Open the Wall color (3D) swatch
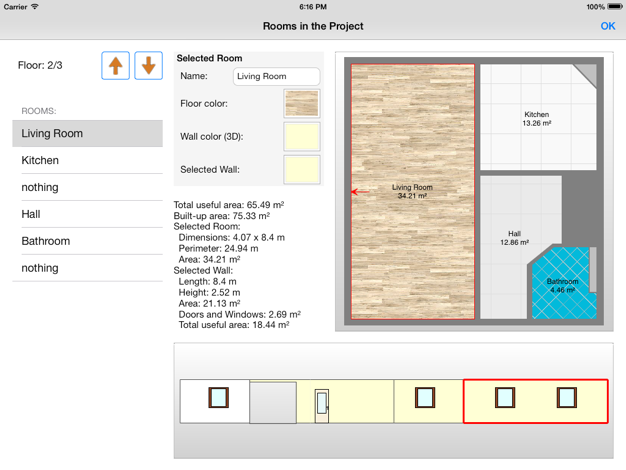The width and height of the screenshot is (626, 470). click(x=302, y=136)
